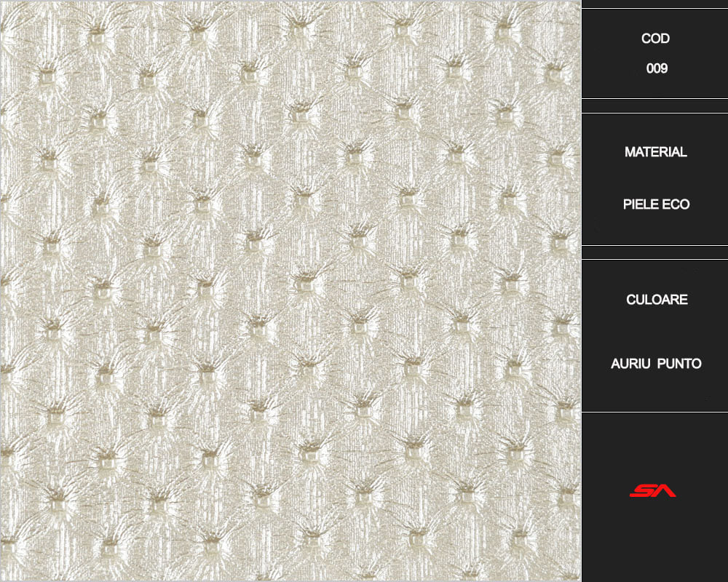Click the red SA logo
The height and width of the screenshot is (582, 728).
pos(652,490)
